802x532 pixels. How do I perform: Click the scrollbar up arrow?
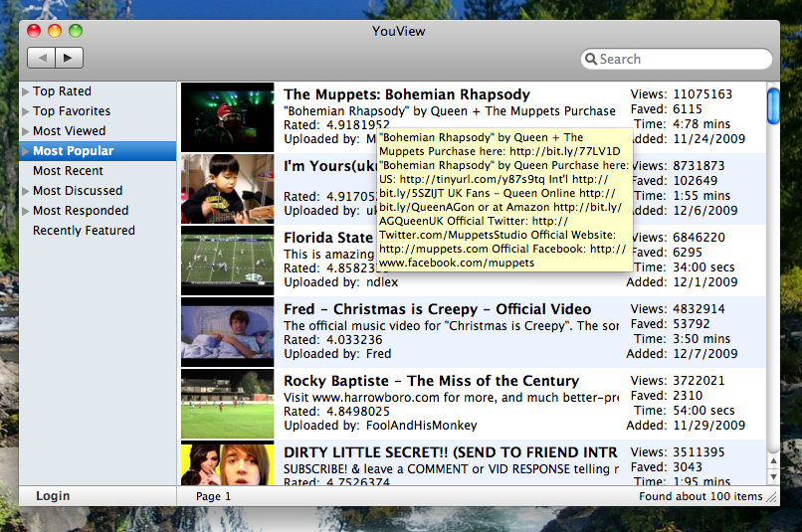pos(773,461)
